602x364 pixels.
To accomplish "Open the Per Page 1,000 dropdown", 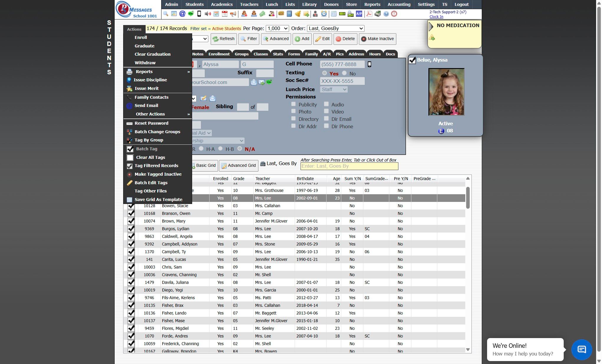I will (277, 28).
